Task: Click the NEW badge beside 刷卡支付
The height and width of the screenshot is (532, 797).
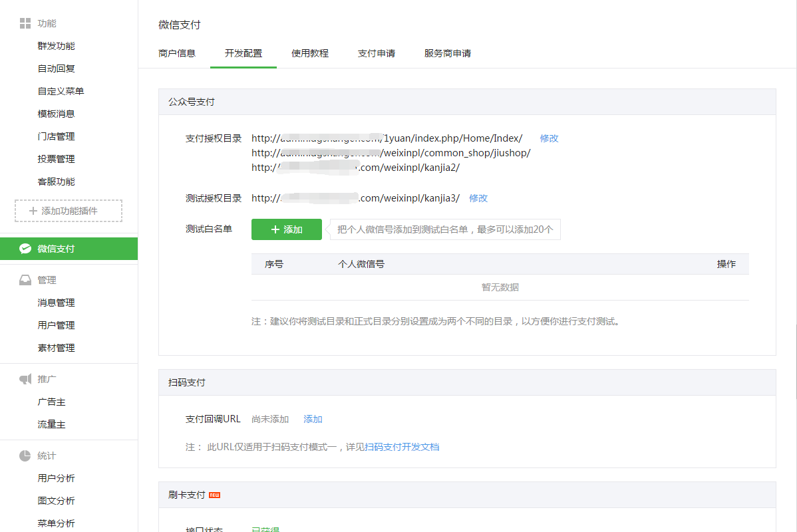Action: (x=214, y=495)
